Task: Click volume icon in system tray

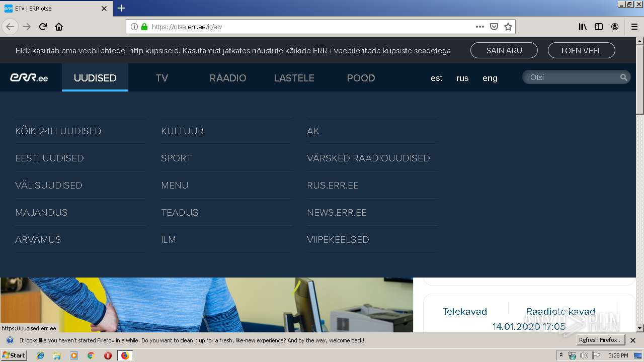Action: (x=584, y=355)
